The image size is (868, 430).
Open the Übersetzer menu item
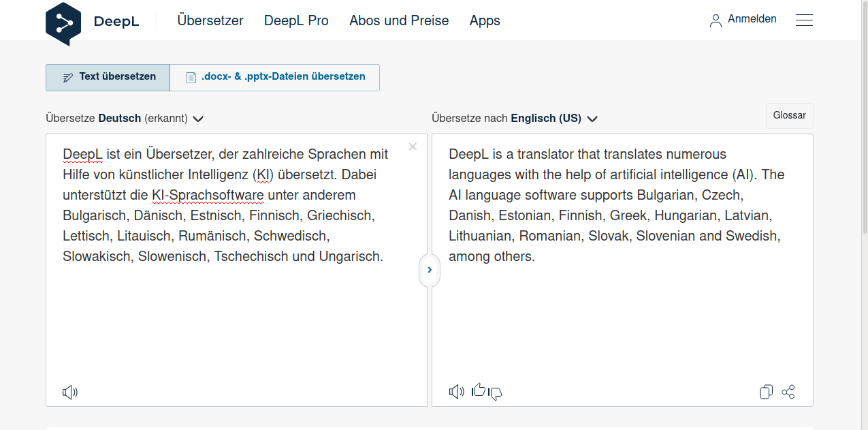tap(210, 20)
